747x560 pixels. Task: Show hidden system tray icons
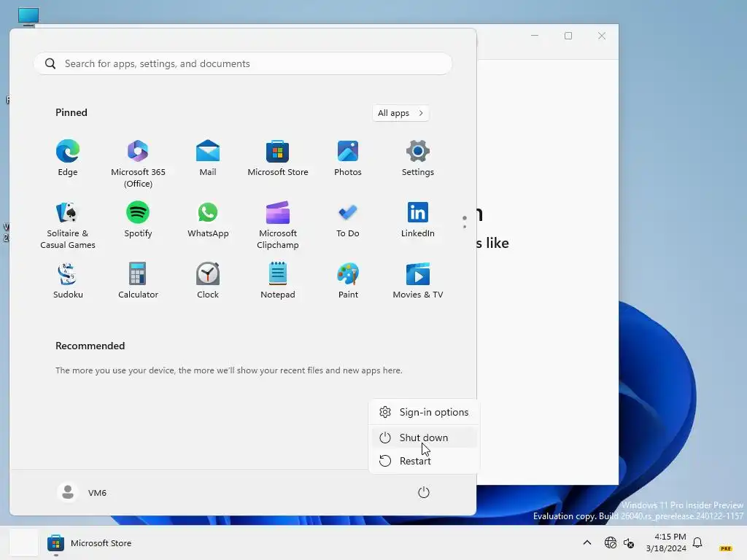587,542
